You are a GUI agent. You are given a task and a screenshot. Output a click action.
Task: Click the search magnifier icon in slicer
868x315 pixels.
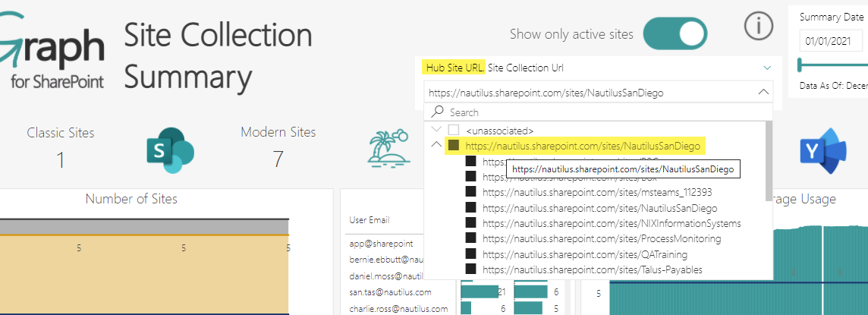(438, 112)
